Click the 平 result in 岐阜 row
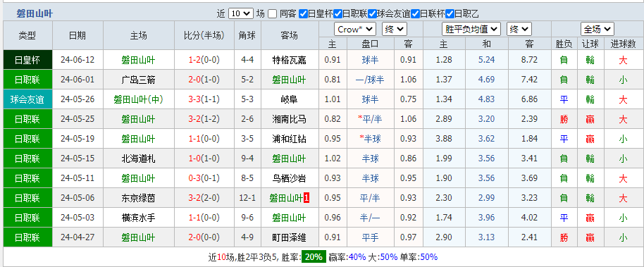The height and width of the screenshot is (267, 644). 564,100
